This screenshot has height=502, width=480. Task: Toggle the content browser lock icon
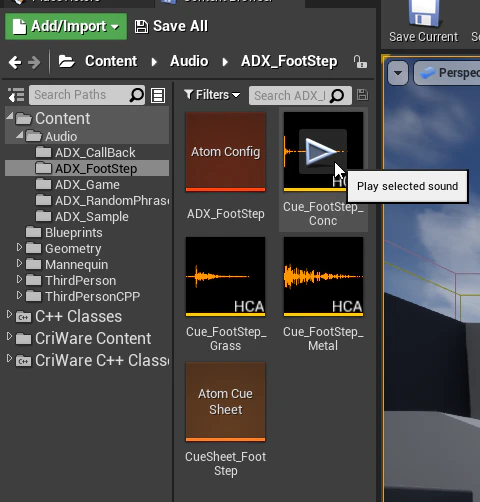coord(360,62)
